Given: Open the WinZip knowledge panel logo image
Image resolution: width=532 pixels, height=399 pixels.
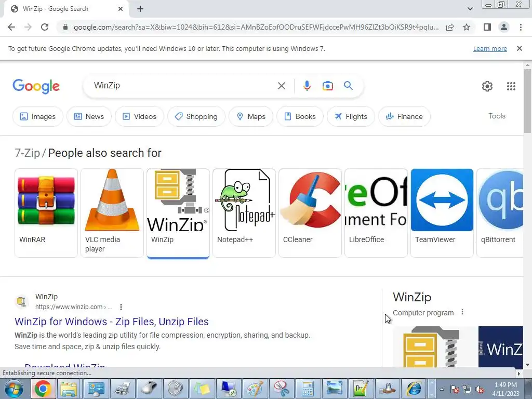Looking at the screenshot, I should pos(435,347).
